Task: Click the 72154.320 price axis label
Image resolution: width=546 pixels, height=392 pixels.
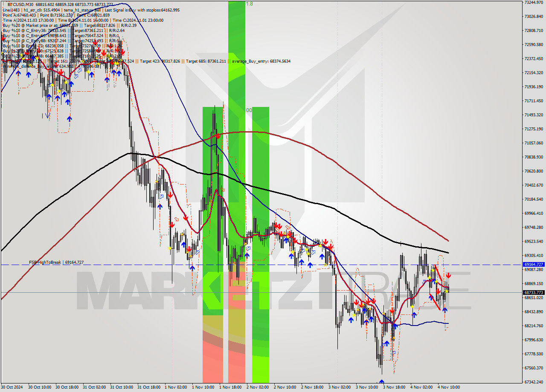Action: [x=534, y=72]
